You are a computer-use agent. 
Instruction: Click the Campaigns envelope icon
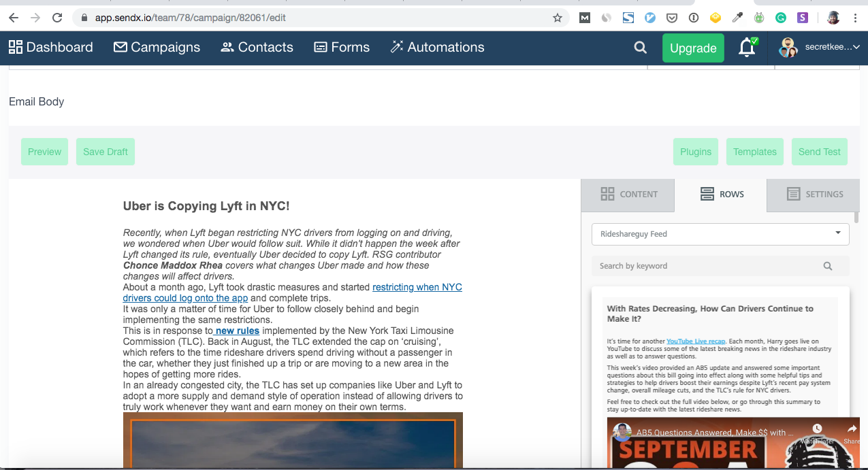pyautogui.click(x=120, y=47)
